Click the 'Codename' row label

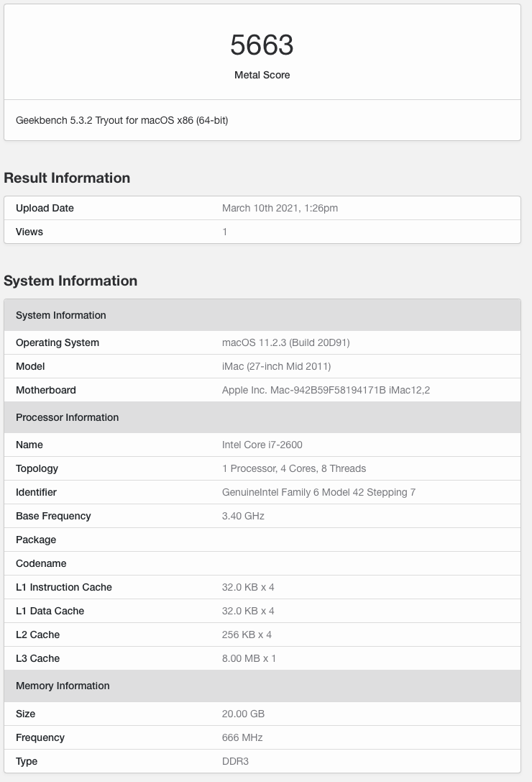[x=41, y=563]
